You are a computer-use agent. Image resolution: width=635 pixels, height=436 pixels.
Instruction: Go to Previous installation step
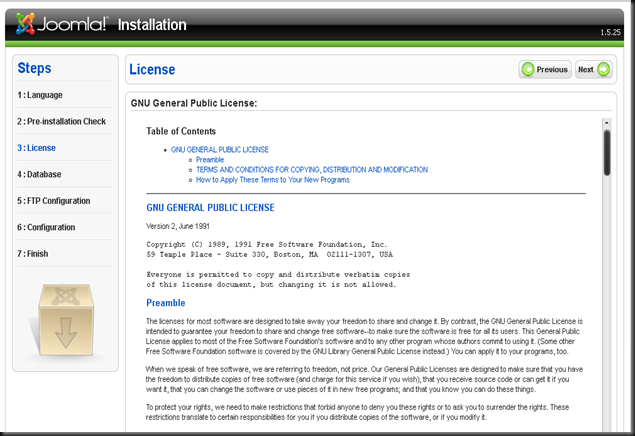(545, 69)
